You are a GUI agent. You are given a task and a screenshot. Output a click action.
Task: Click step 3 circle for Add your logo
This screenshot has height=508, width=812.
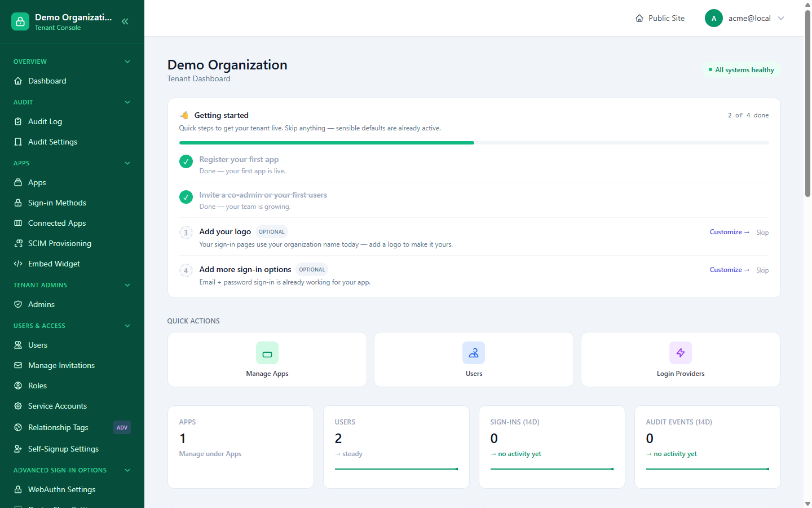coord(186,233)
